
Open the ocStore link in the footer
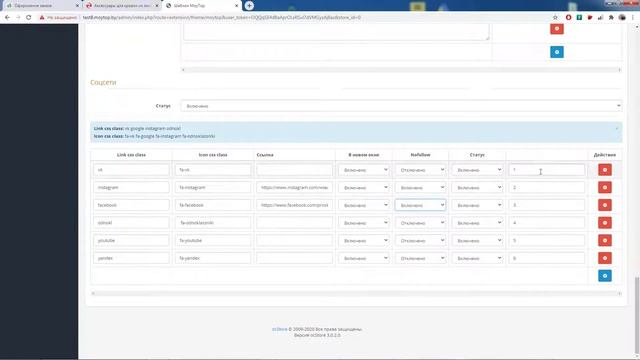click(280, 329)
